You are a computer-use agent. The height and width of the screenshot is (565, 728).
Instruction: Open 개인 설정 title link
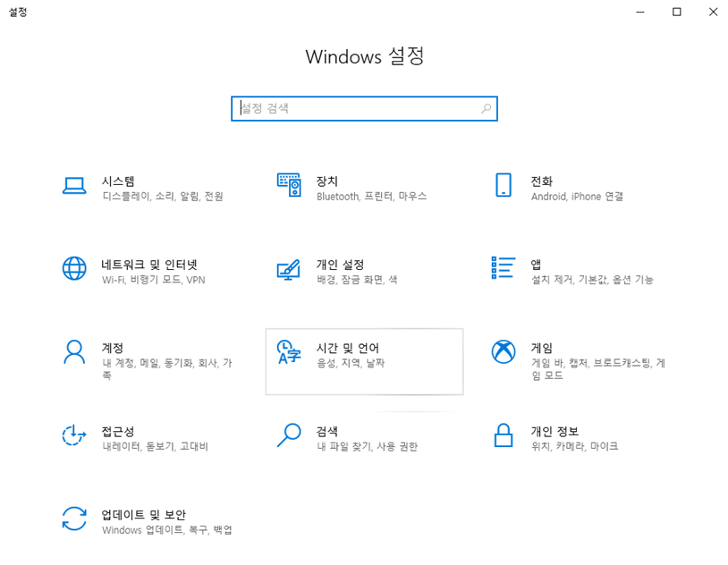point(340,265)
